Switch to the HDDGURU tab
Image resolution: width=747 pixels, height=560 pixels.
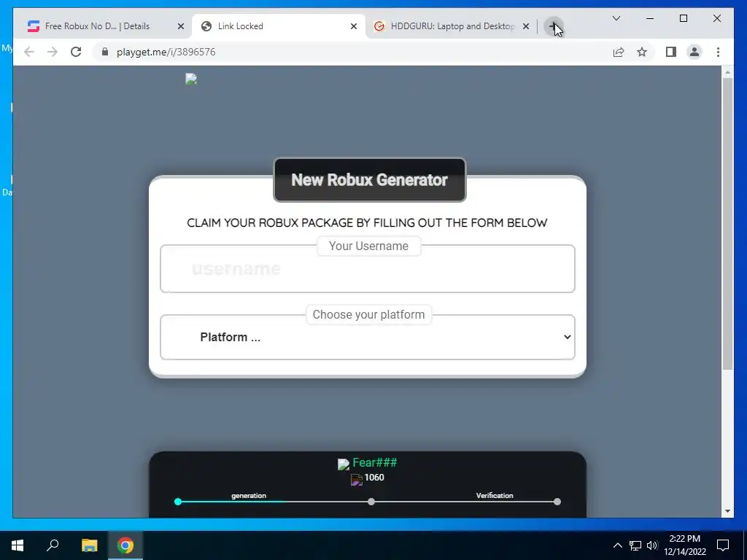click(x=452, y=26)
